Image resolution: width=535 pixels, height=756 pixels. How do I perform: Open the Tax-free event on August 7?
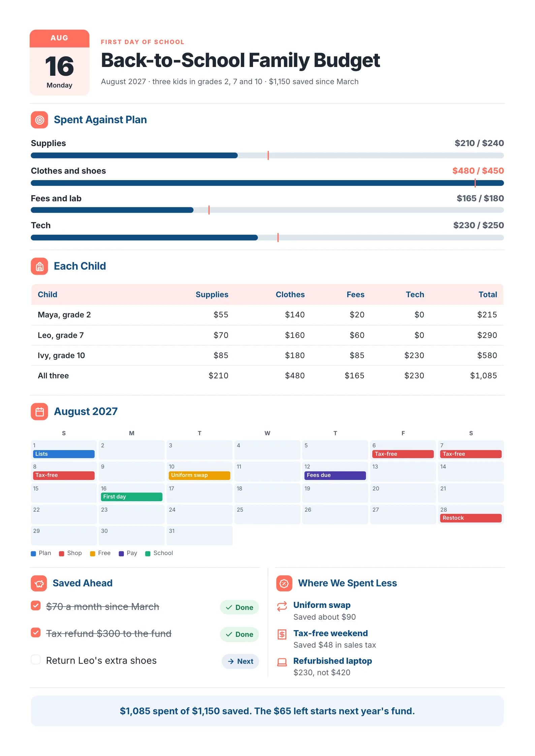point(471,454)
